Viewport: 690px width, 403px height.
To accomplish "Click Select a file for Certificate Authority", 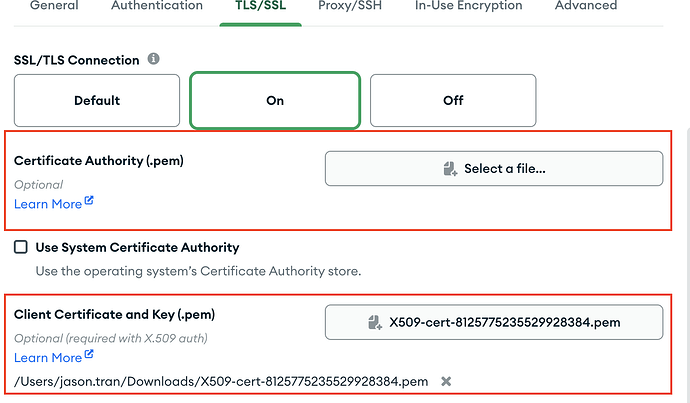I will pos(494,169).
